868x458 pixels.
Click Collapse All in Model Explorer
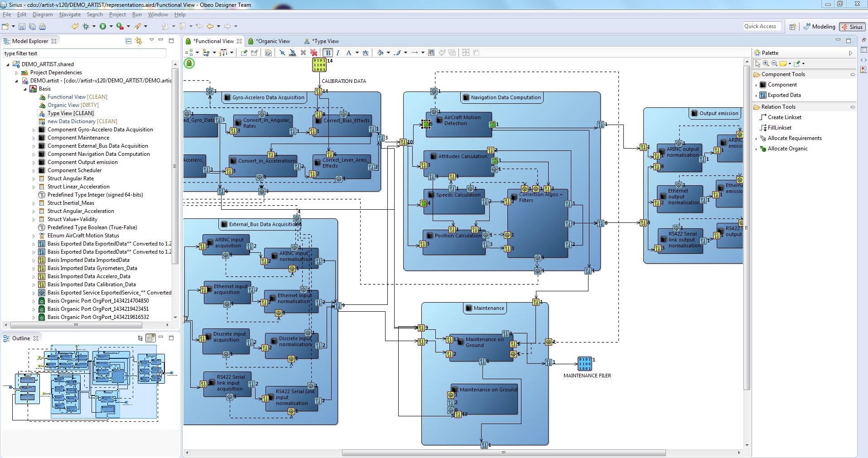click(x=128, y=41)
